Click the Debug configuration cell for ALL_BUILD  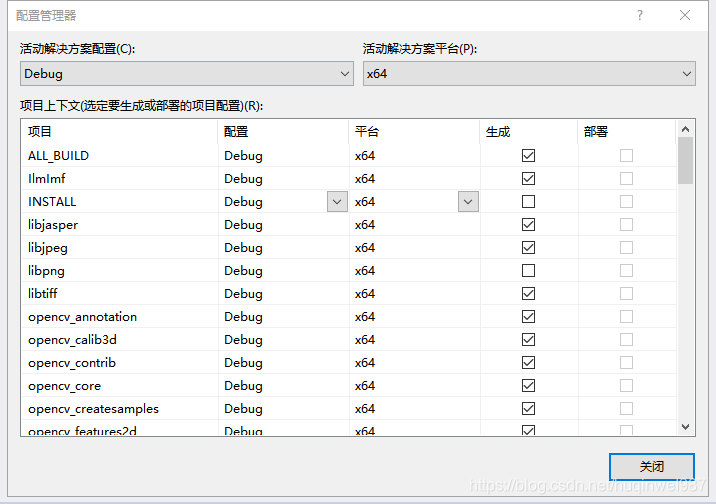pyautogui.click(x=283, y=156)
